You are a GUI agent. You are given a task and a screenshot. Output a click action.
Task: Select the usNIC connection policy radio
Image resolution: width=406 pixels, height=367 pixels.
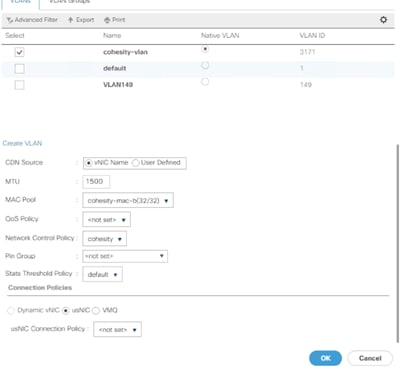pyautogui.click(x=66, y=311)
